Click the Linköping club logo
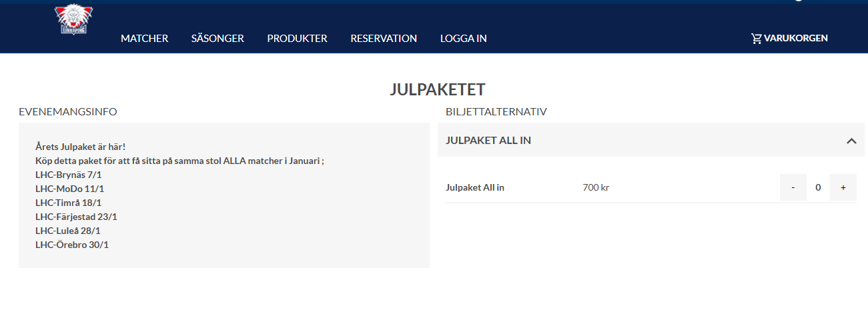868x328 pixels. pyautogui.click(x=73, y=20)
